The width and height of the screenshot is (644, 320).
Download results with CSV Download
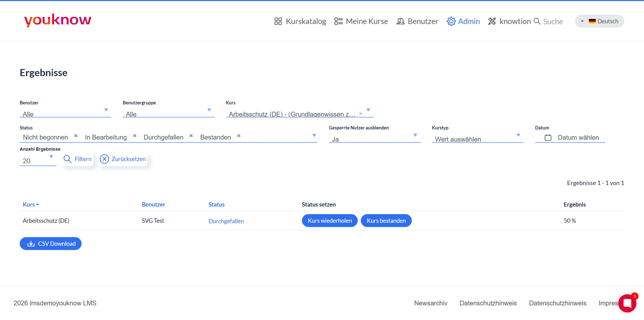tap(50, 244)
